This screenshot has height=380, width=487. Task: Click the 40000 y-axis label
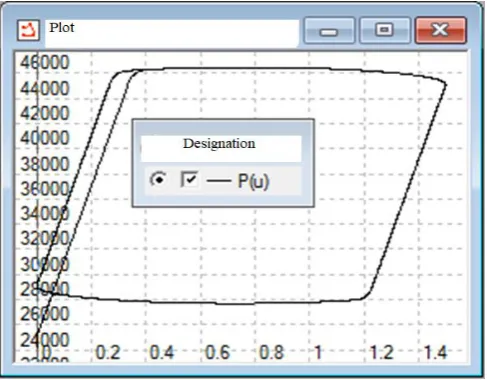tap(45, 138)
